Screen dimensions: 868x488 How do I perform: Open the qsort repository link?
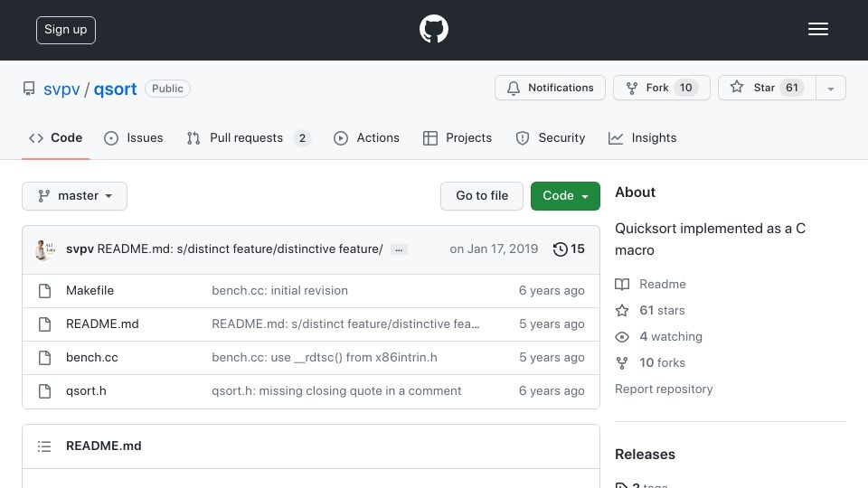(115, 89)
